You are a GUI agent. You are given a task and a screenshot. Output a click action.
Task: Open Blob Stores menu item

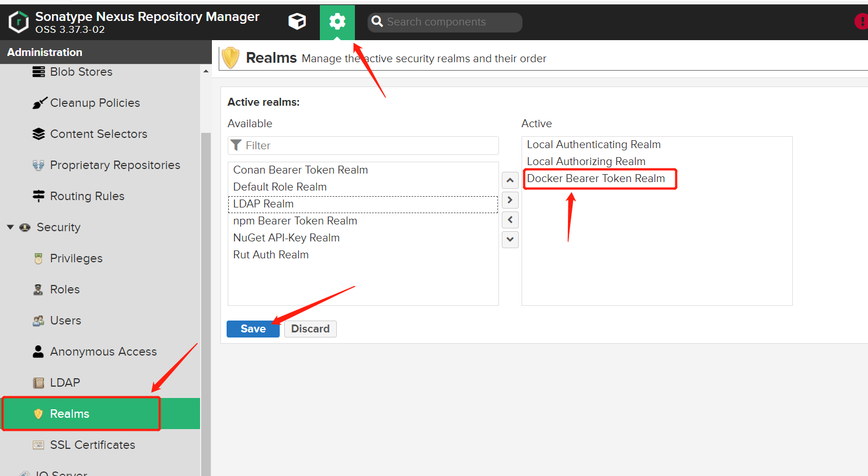tap(81, 72)
